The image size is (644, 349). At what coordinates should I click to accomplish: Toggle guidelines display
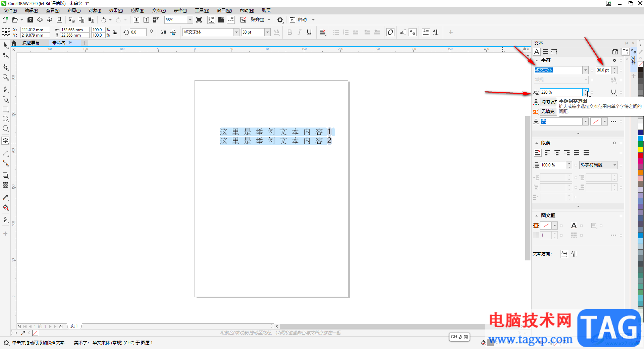click(x=231, y=20)
